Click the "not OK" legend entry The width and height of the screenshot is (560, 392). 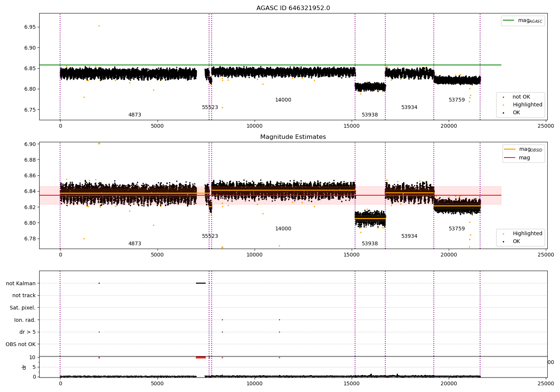point(516,97)
